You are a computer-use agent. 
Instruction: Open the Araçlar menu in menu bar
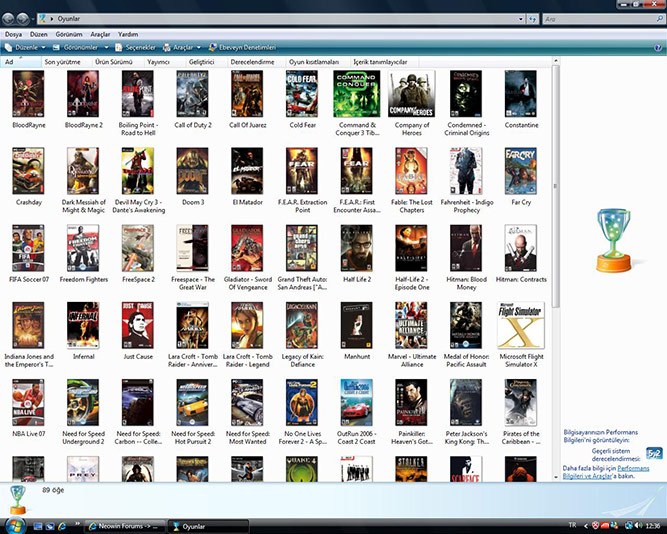coord(100,34)
